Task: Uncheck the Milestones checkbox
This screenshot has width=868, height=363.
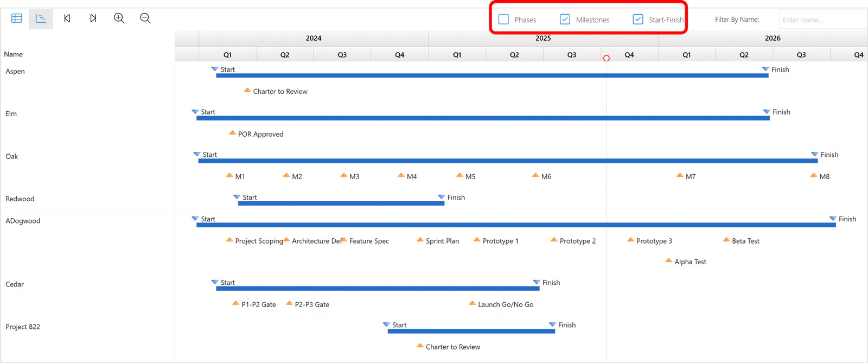Action: (x=565, y=20)
